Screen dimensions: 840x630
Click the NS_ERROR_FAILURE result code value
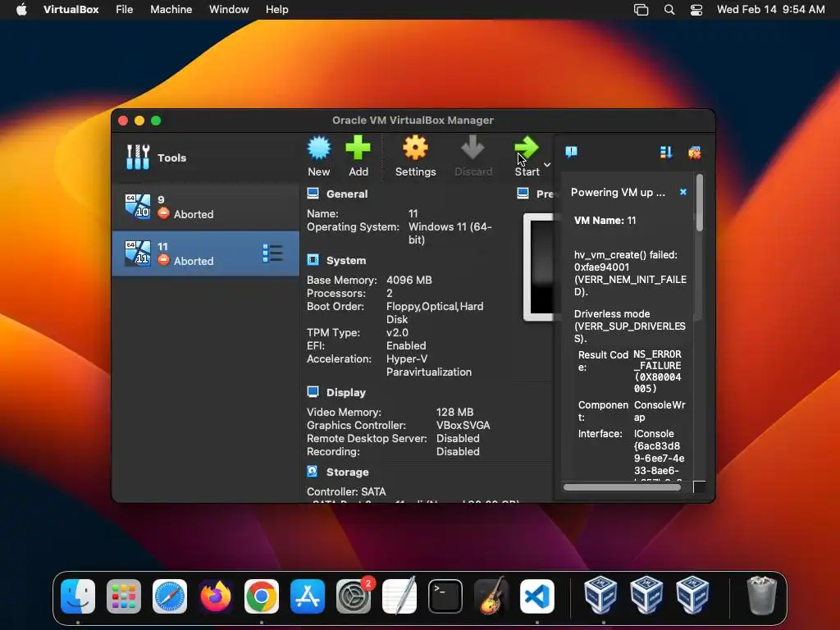pos(658,372)
